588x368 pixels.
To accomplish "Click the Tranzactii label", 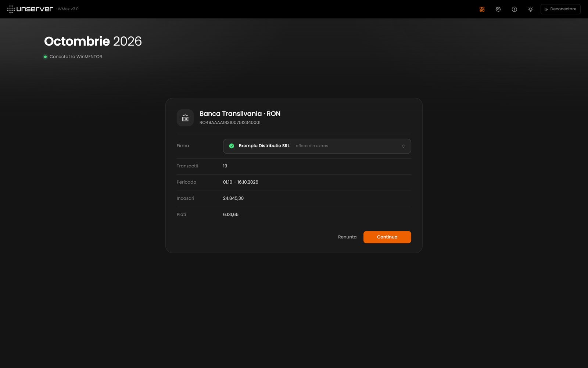I will (x=187, y=166).
